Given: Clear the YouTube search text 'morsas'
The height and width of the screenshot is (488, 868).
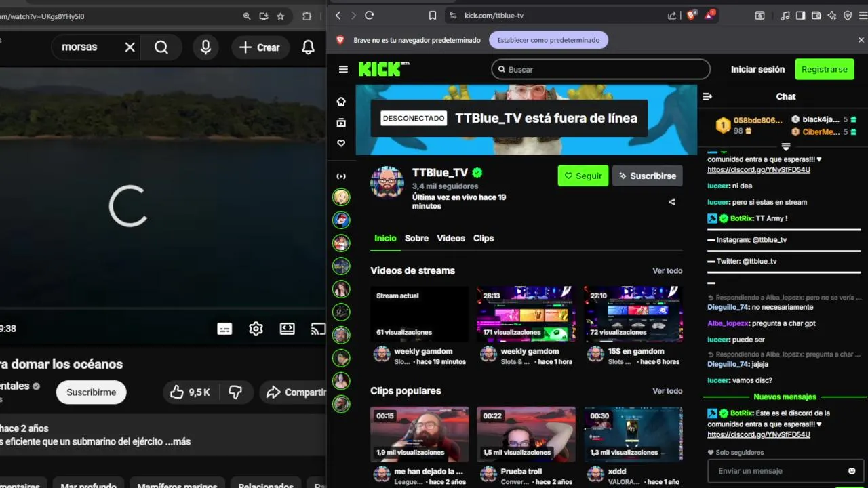Looking at the screenshot, I should [x=130, y=47].
